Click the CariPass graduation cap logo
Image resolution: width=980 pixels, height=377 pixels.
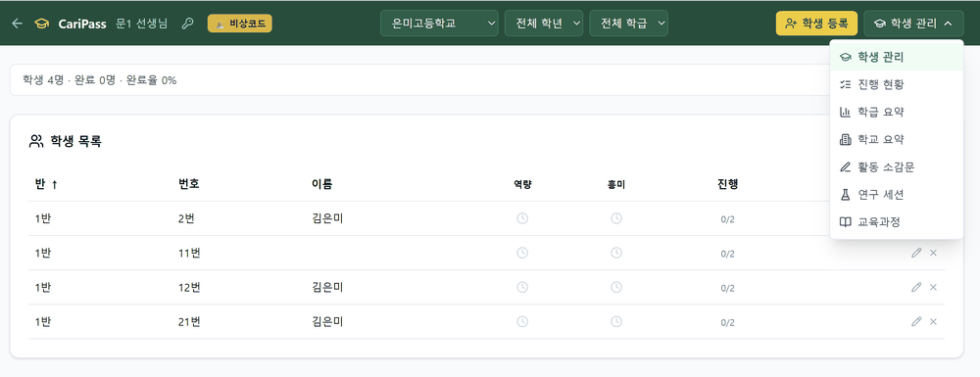pyautogui.click(x=42, y=24)
